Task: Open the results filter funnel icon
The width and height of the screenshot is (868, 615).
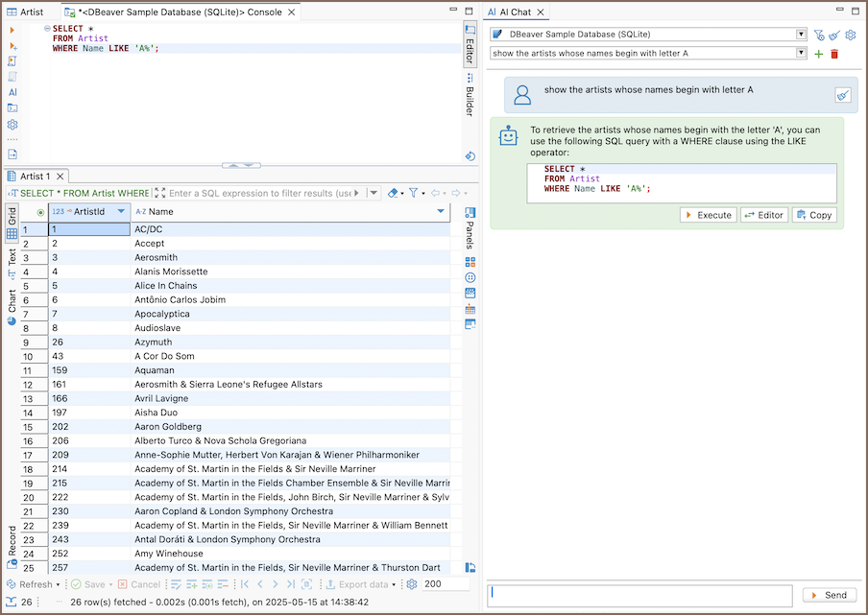Action: pyautogui.click(x=413, y=193)
